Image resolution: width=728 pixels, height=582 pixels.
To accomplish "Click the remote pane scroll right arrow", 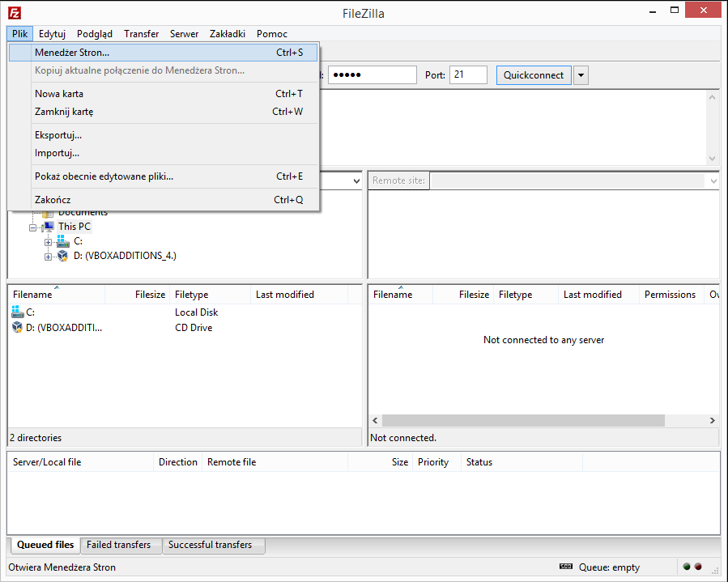I will [x=713, y=420].
